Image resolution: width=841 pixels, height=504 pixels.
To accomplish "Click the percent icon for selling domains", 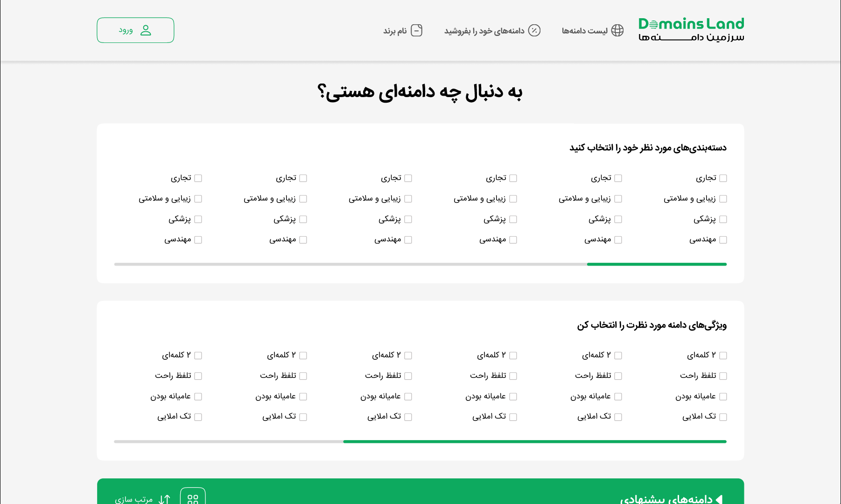I will [x=534, y=30].
